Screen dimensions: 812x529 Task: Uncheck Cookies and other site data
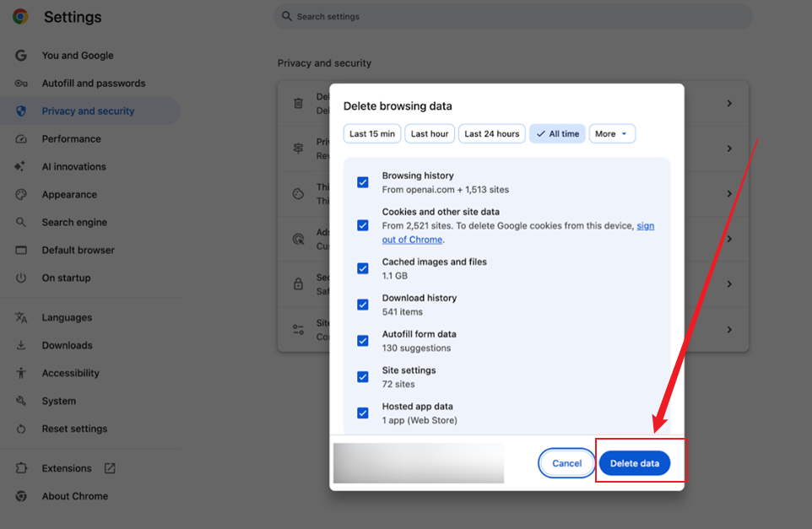coord(363,225)
